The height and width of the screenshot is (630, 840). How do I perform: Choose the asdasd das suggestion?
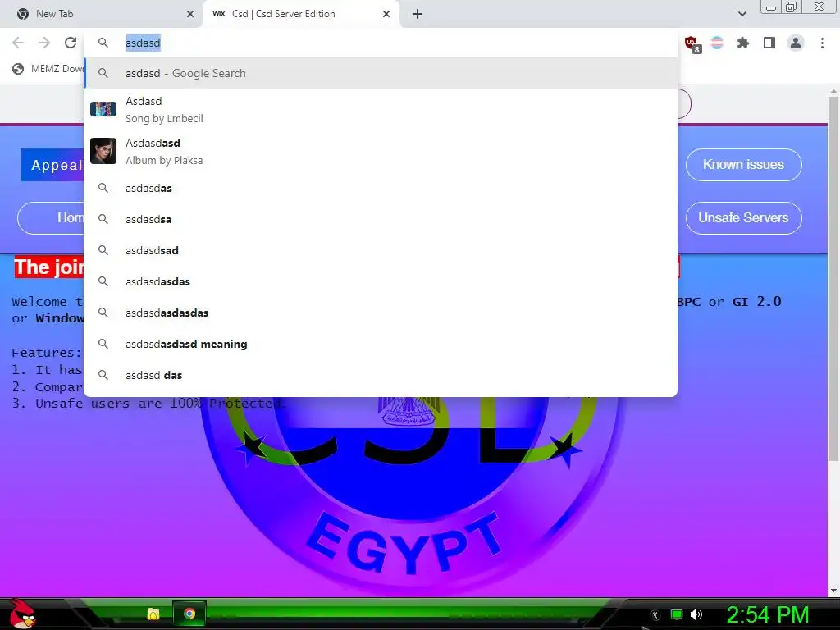click(x=381, y=374)
